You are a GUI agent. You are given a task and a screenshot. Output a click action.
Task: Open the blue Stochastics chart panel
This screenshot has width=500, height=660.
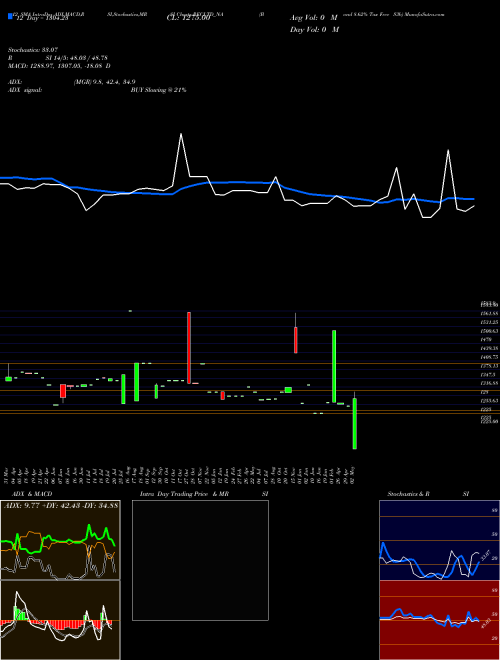coord(439,540)
